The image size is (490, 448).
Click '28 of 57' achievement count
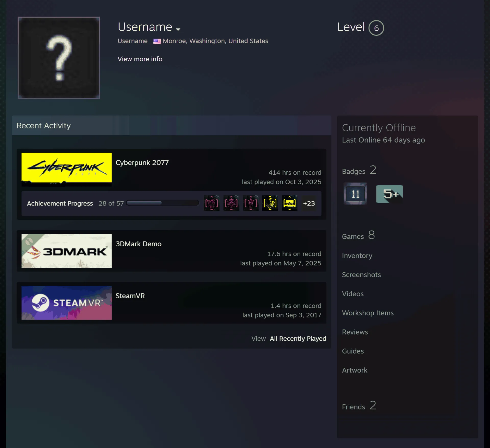click(x=111, y=203)
